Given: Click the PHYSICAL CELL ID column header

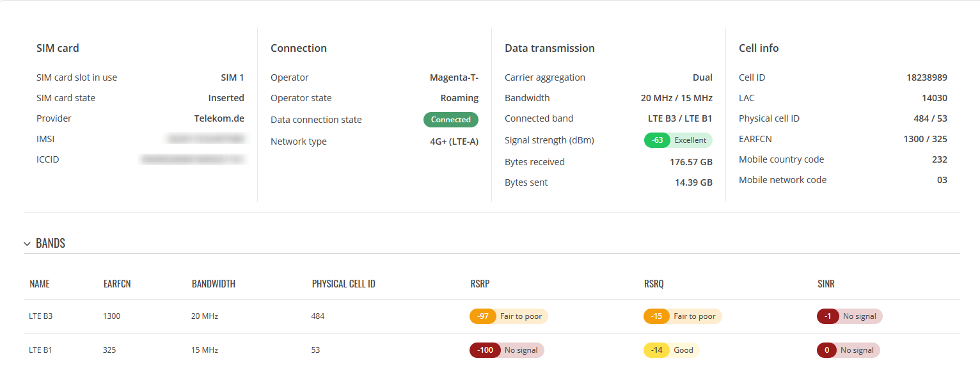Looking at the screenshot, I should 344,284.
